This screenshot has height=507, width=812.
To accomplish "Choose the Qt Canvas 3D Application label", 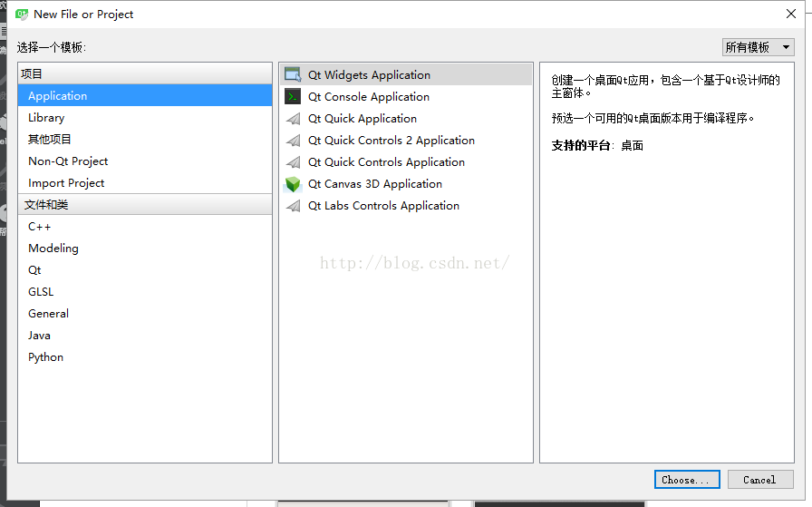I will [375, 184].
